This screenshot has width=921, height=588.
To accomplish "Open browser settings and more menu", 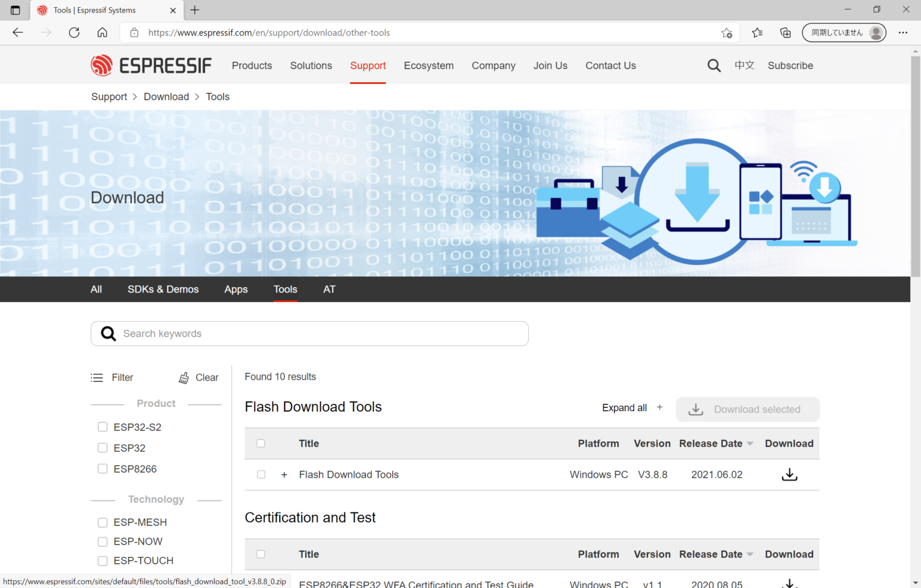I will [x=903, y=33].
